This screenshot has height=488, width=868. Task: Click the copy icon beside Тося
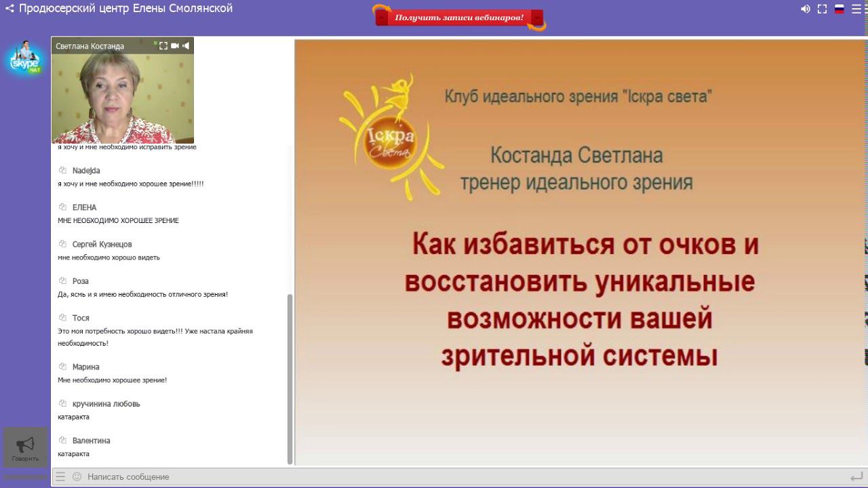62,317
